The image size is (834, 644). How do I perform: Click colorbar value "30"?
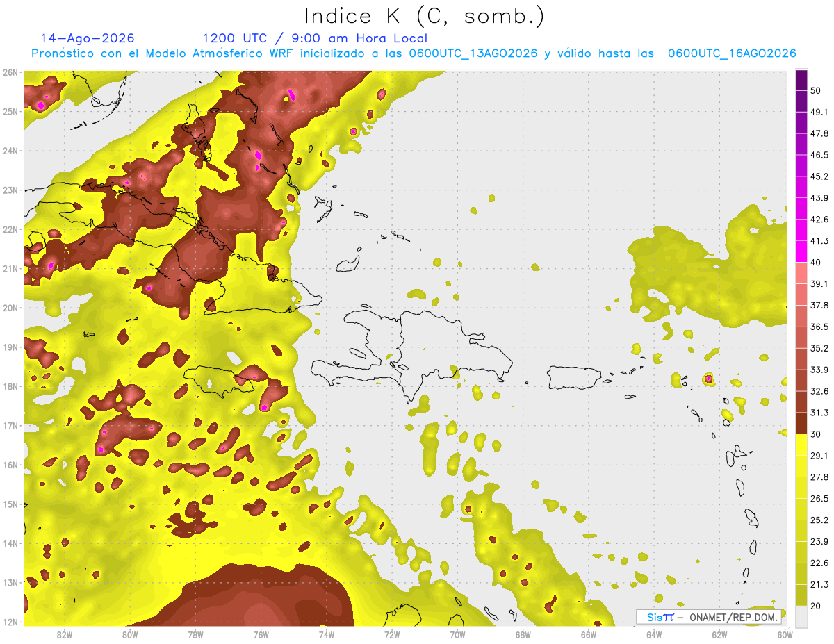[x=816, y=434]
